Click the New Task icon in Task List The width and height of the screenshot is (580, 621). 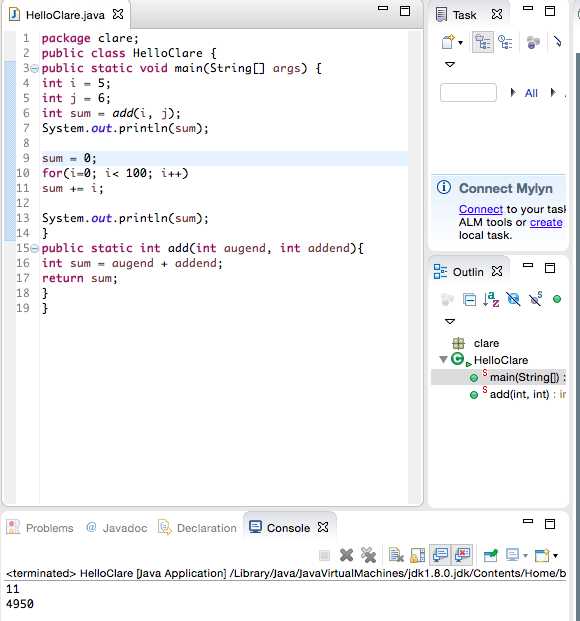click(448, 42)
